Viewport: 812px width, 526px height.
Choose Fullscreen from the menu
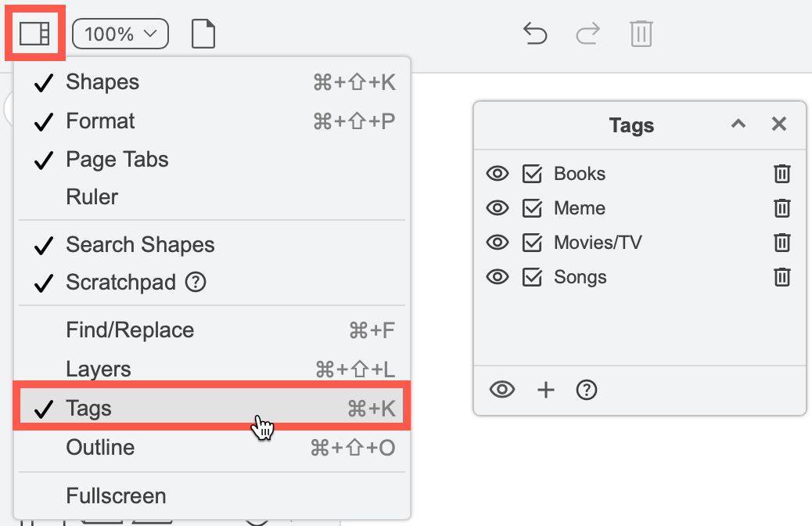[115, 495]
